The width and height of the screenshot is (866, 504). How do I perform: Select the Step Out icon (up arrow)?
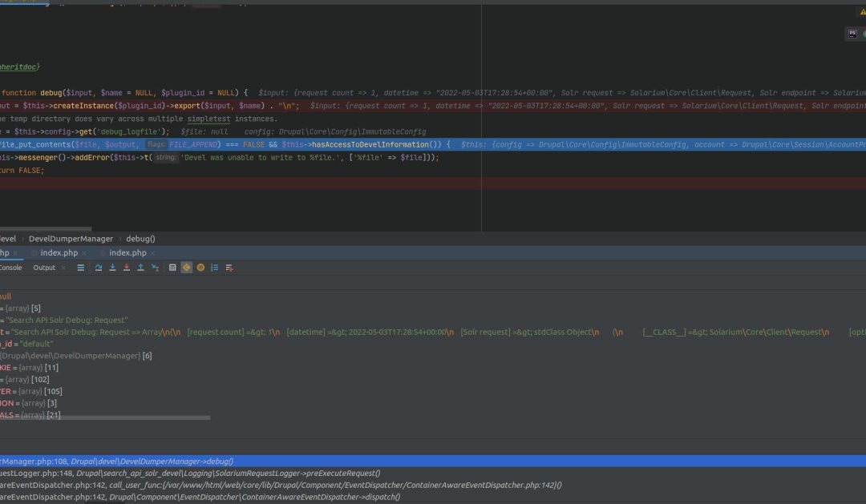click(x=139, y=268)
